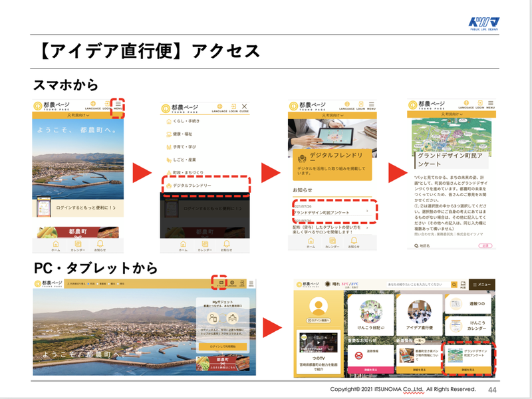Open the hamburger MENU icon on the welcome phone screen
532x399 pixels.
(x=118, y=105)
